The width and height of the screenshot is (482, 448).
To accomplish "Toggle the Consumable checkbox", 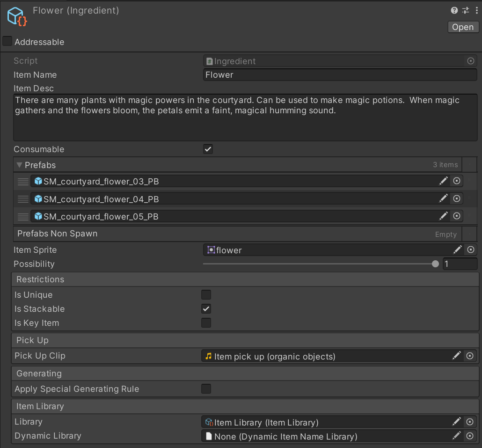I will point(208,149).
